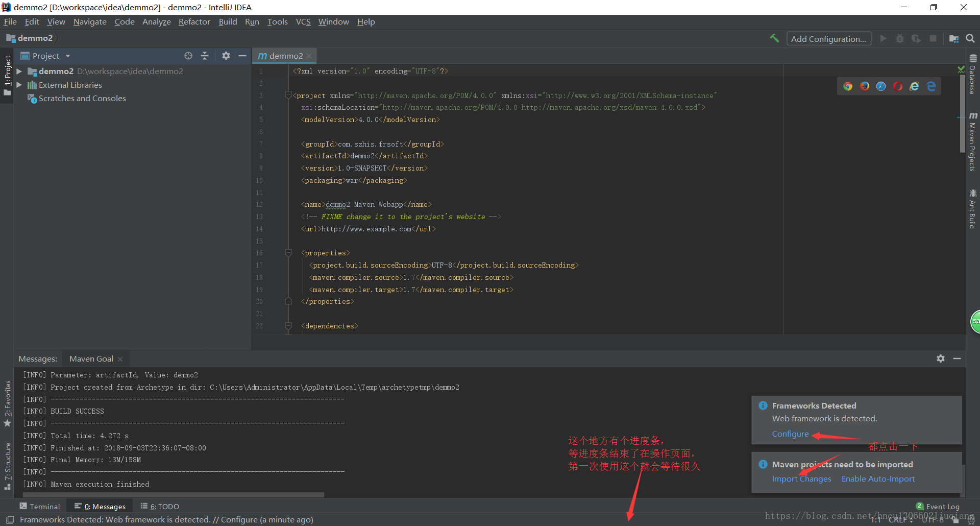Viewport: 980px width, 526px height.
Task: Click line 10 packaging war text
Action: 354,180
